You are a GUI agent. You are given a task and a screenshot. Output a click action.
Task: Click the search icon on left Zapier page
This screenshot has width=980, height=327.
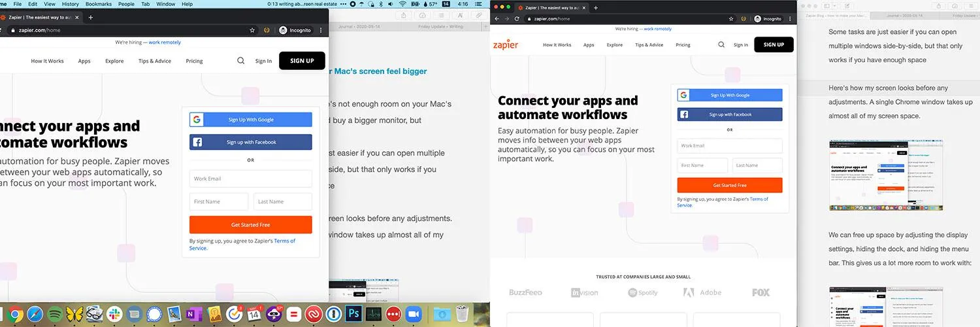240,61
